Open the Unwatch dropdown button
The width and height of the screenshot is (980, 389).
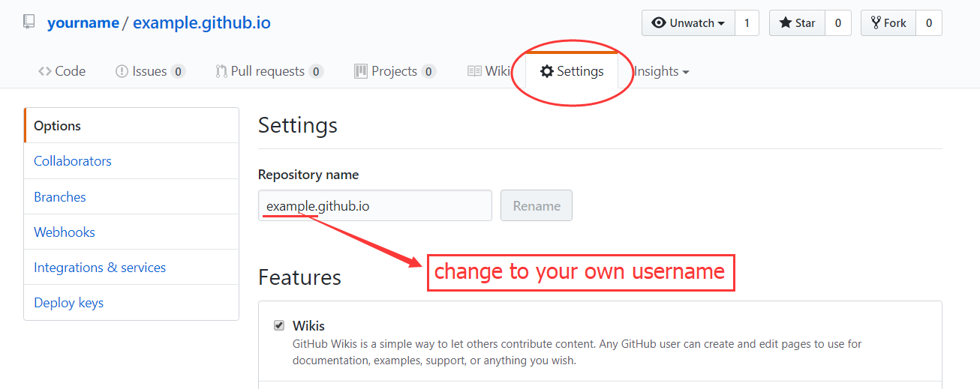pyautogui.click(x=688, y=23)
